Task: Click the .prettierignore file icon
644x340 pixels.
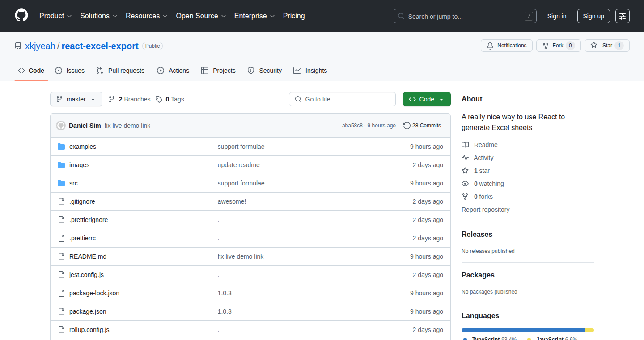Action: click(61, 220)
